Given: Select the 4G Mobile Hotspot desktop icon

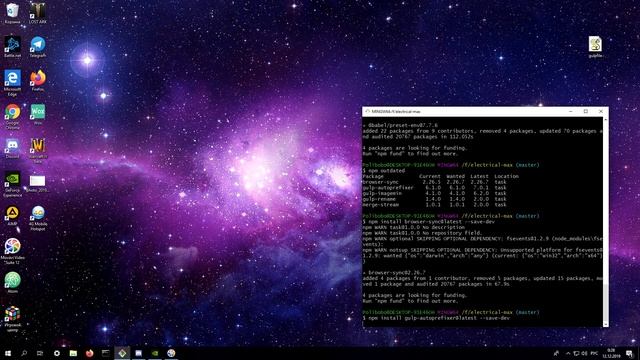Looking at the screenshot, I should [x=38, y=218].
